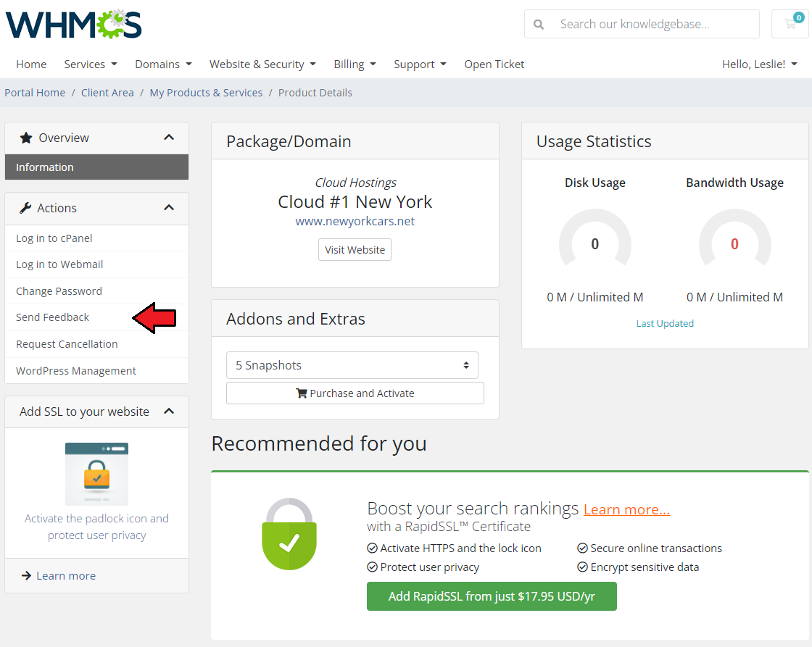Click the green RapidSSL padlock image
Screen dimensions: 812x647
pos(289,534)
